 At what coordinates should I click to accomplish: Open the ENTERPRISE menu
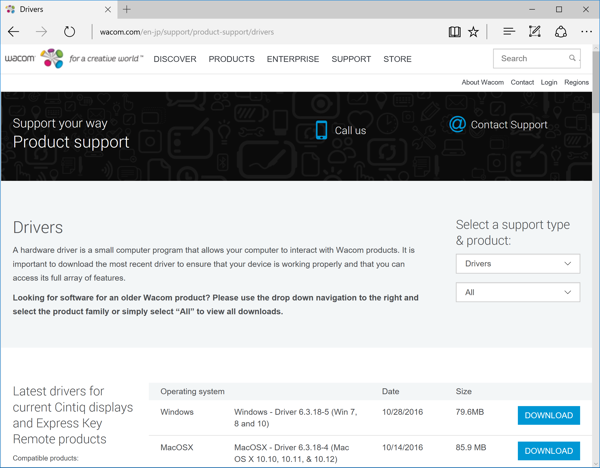[293, 59]
